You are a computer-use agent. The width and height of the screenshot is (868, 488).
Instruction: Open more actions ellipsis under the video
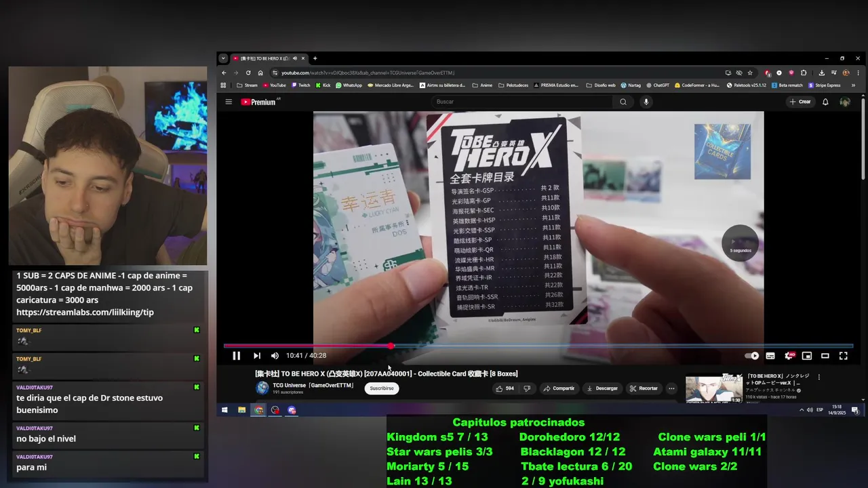671,388
